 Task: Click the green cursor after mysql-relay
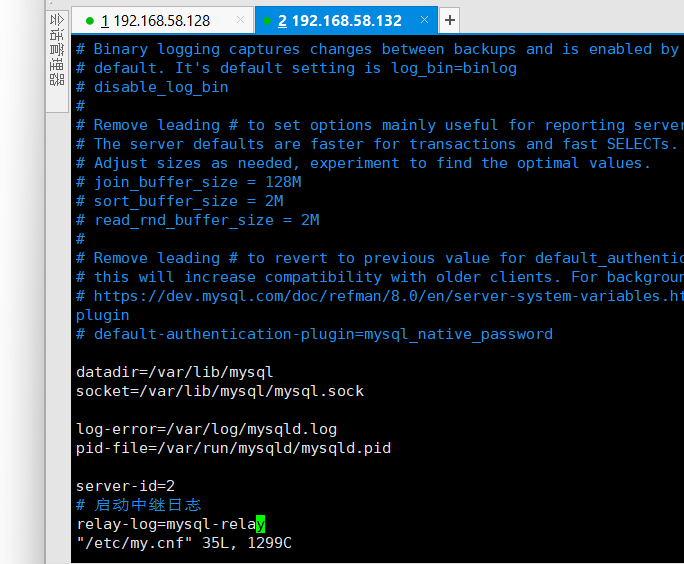click(261, 523)
